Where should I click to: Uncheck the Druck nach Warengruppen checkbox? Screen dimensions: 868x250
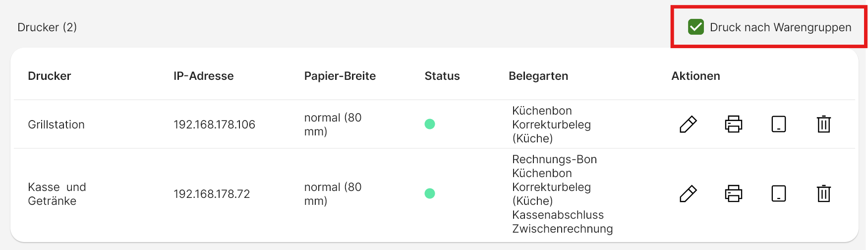(696, 27)
